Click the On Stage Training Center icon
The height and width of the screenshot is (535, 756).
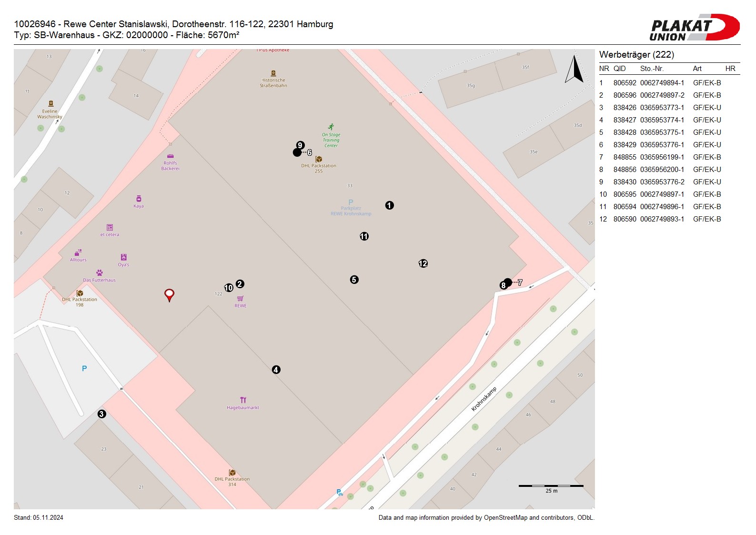(x=331, y=127)
